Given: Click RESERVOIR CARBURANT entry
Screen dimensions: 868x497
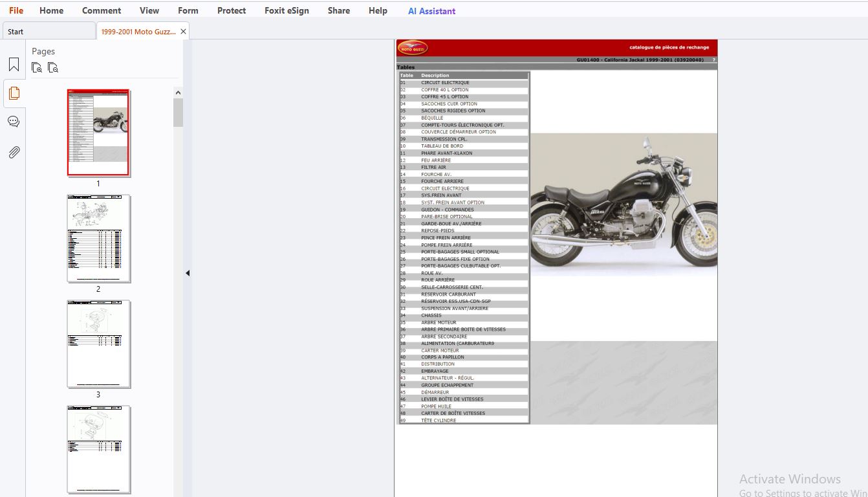Looking at the screenshot, I should click(448, 294).
